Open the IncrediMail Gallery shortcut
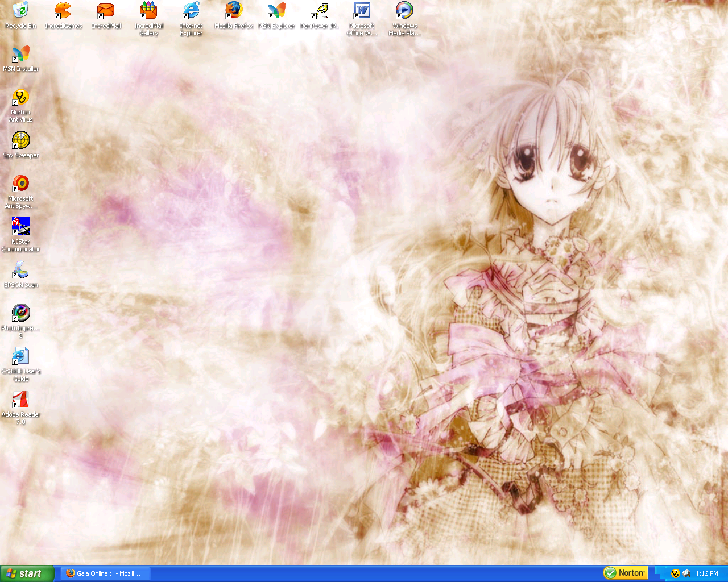The image size is (728, 582). point(149,18)
